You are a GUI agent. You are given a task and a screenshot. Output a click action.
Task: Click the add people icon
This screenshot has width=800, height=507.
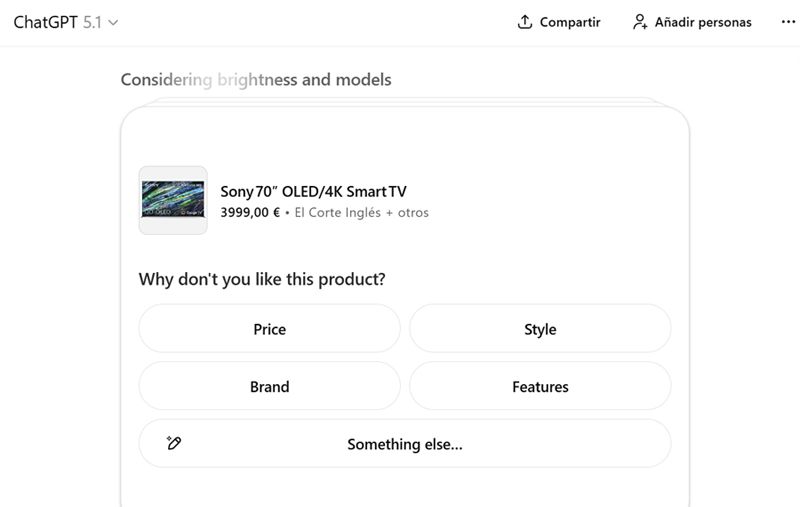640,22
